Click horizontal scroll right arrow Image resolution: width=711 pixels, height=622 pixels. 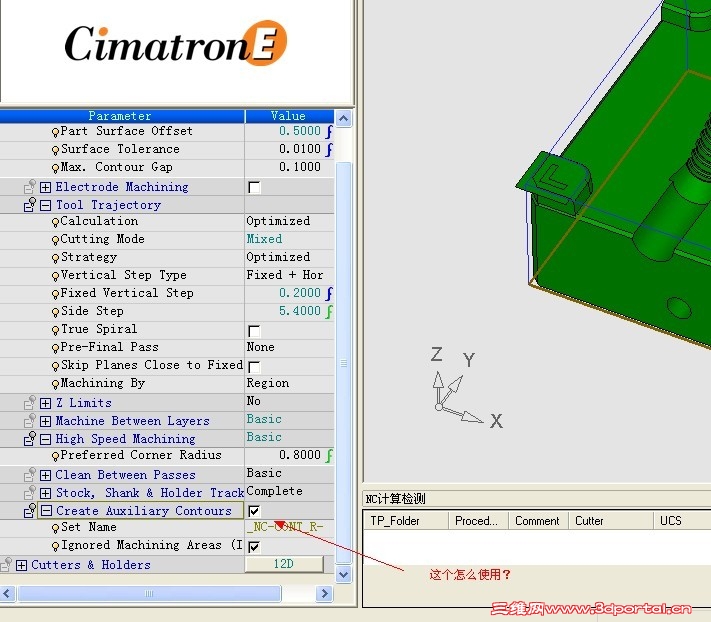[x=324, y=593]
